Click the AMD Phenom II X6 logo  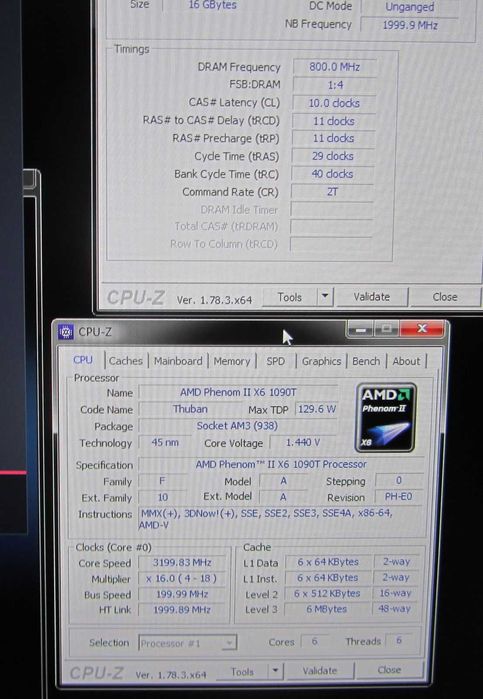(386, 418)
